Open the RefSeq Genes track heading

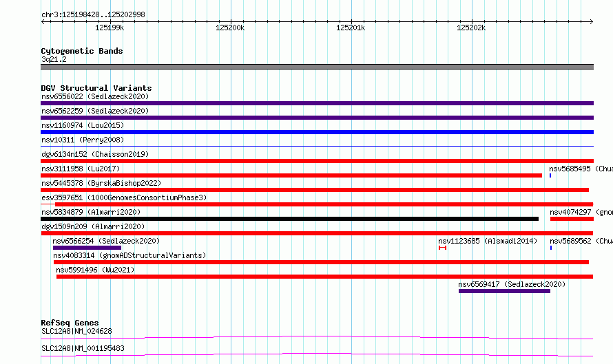pyautogui.click(x=70, y=323)
